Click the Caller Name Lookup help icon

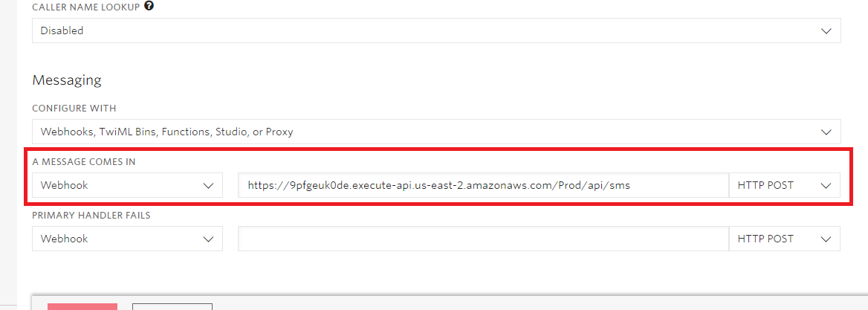coord(149,7)
